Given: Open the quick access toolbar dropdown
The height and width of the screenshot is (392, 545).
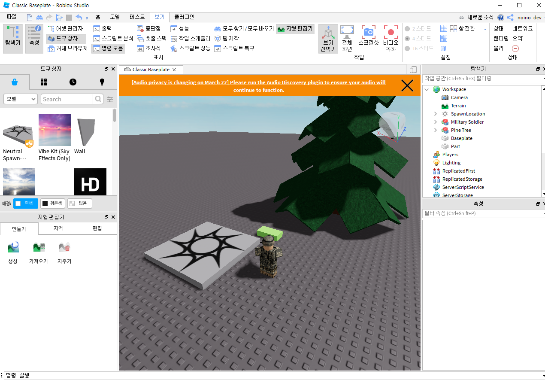Looking at the screenshot, I should pyautogui.click(x=87, y=18).
